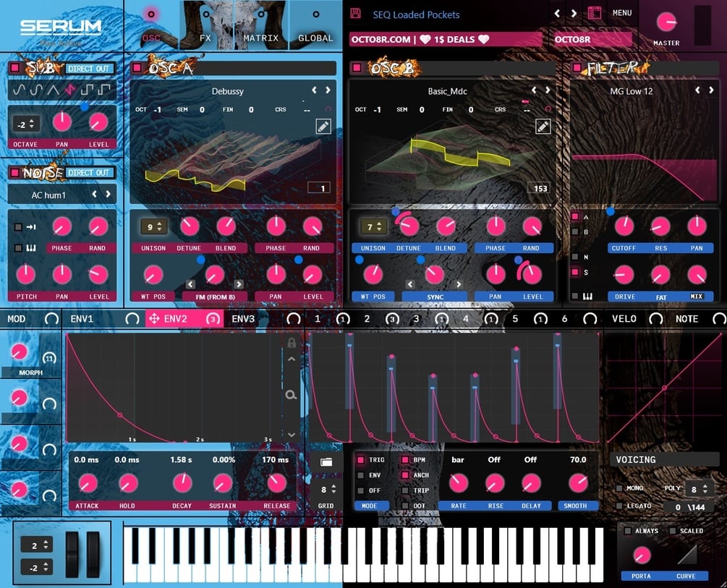Screen dimensions: 727x588
Task: Open the Debussy wavetable menu
Action: pos(228,91)
